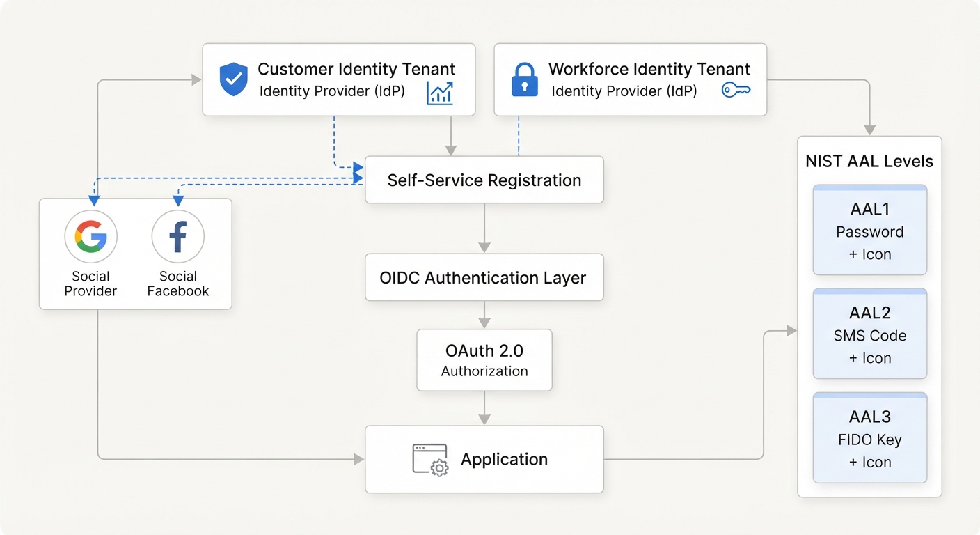Click the 'NIST AAL Levels' heading
Image resolution: width=980 pixels, height=535 pixels.
tap(869, 162)
